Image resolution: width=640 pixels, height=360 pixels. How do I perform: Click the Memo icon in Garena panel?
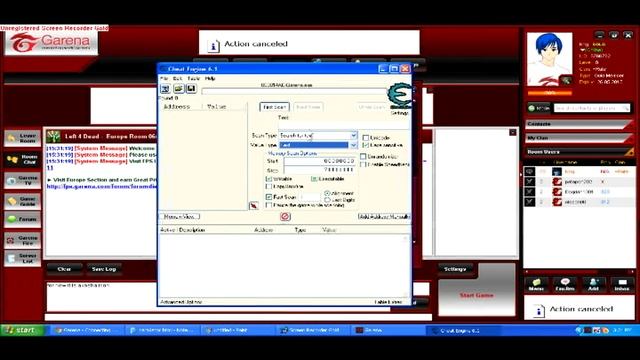coord(536,284)
